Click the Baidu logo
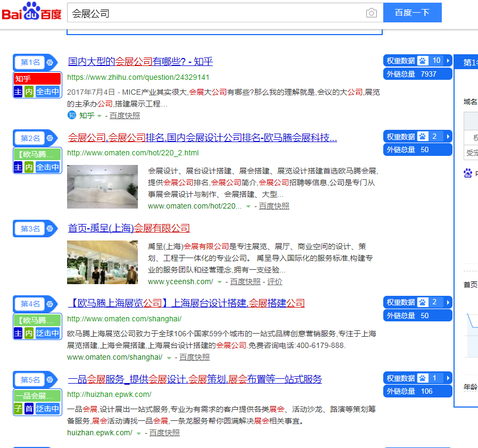 click(31, 12)
